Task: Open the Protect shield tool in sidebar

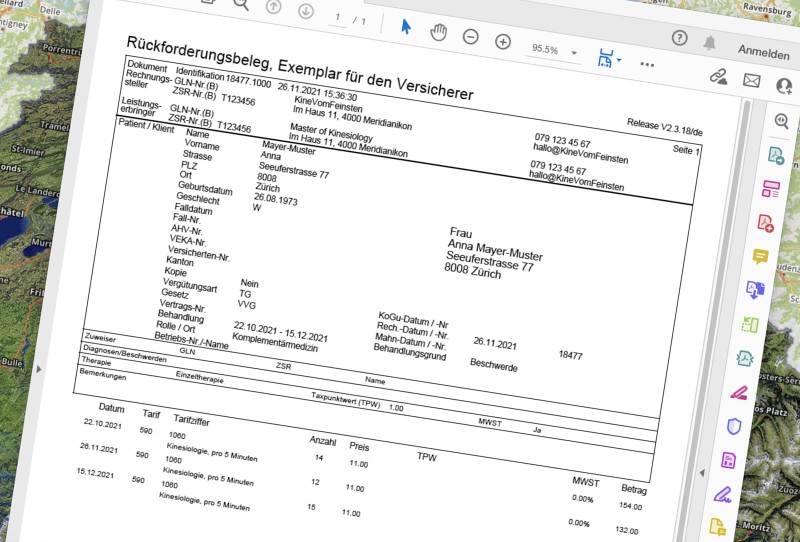Action: tap(734, 426)
